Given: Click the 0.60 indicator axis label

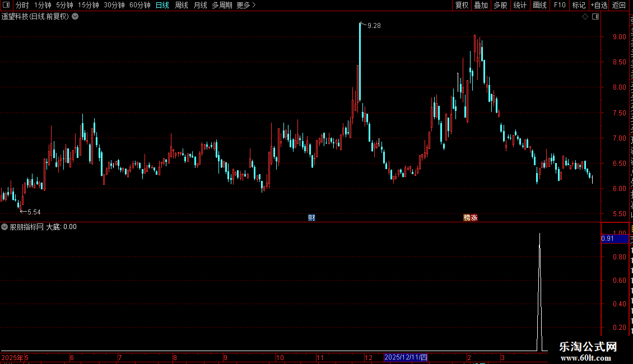Looking at the screenshot, I should [x=619, y=281].
